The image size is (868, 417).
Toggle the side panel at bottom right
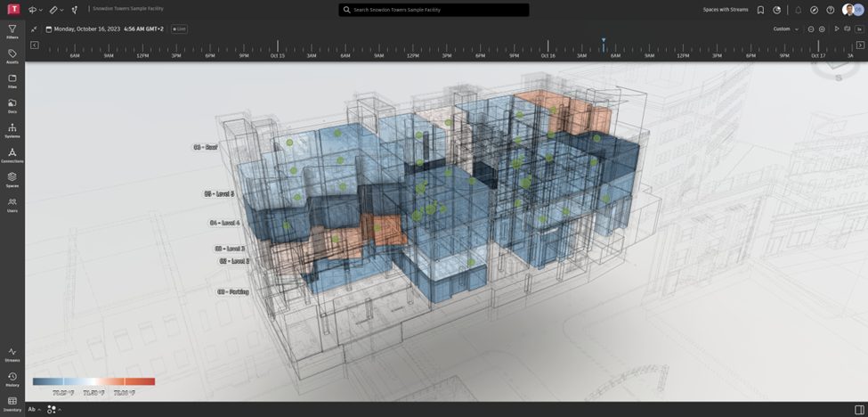859,409
